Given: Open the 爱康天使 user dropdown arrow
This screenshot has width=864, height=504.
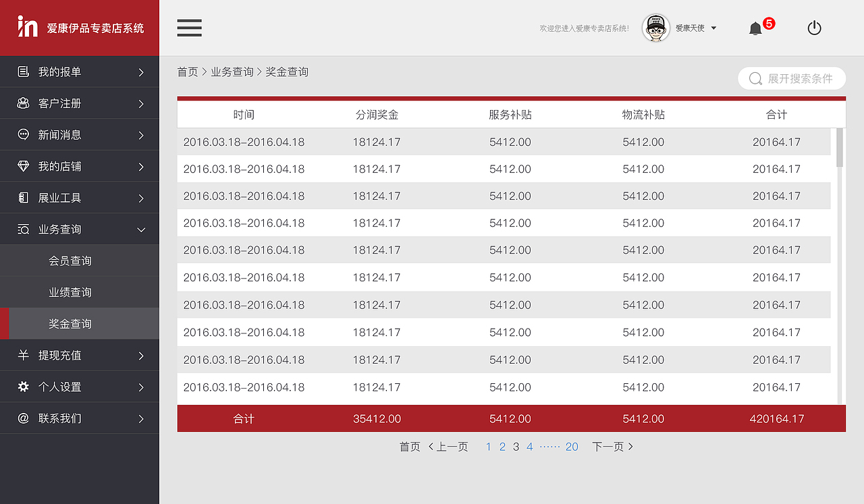Looking at the screenshot, I should point(715,28).
